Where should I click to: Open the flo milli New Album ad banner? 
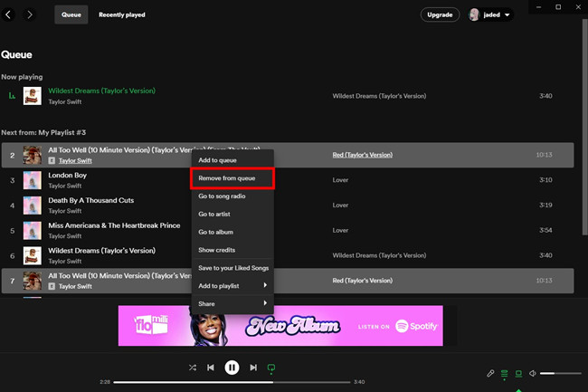point(280,326)
